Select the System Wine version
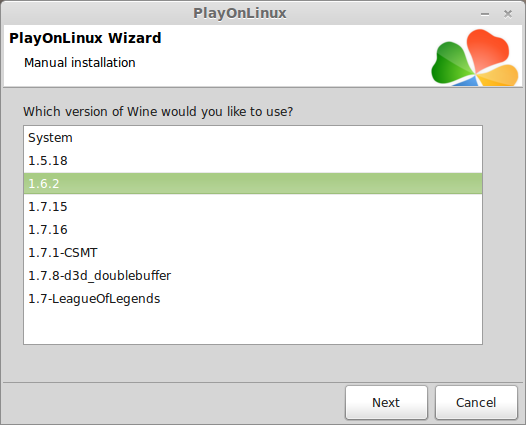The height and width of the screenshot is (425, 526). tap(253, 138)
